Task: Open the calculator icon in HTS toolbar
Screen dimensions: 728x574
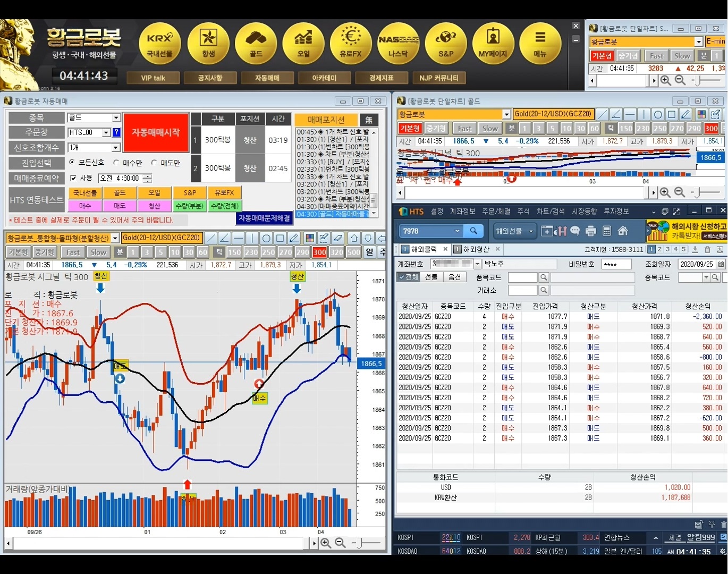Action: point(607,231)
